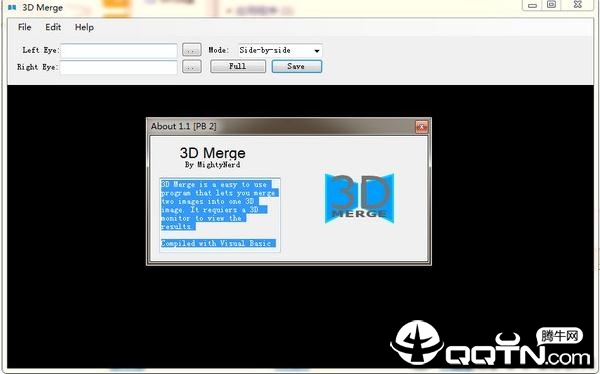Minimize the 3D Merge window

532,5
